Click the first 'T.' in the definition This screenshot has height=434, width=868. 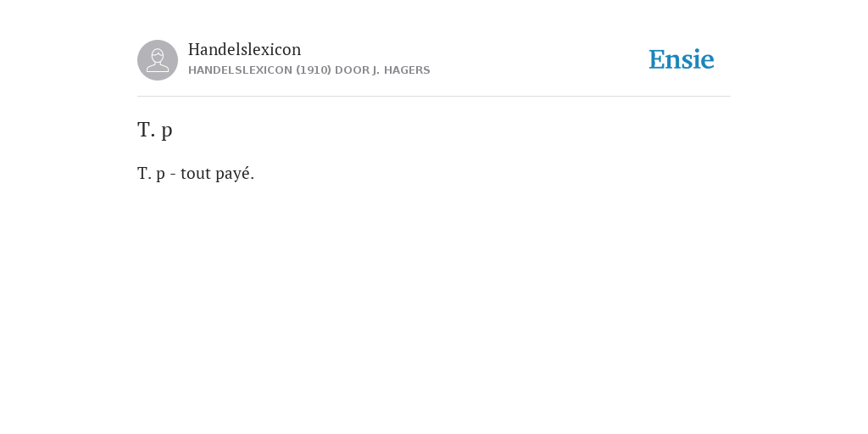pos(144,173)
